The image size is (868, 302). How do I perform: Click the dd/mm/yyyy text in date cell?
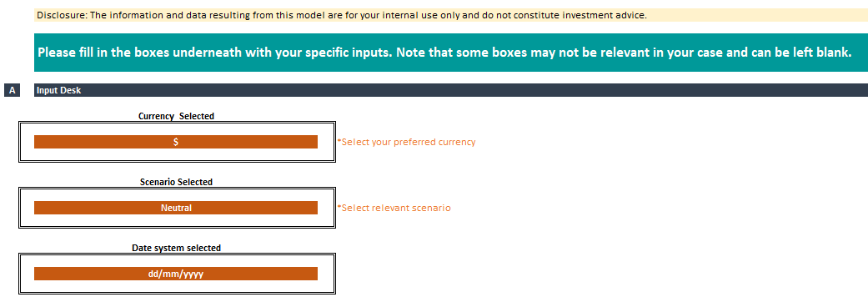pyautogui.click(x=176, y=274)
